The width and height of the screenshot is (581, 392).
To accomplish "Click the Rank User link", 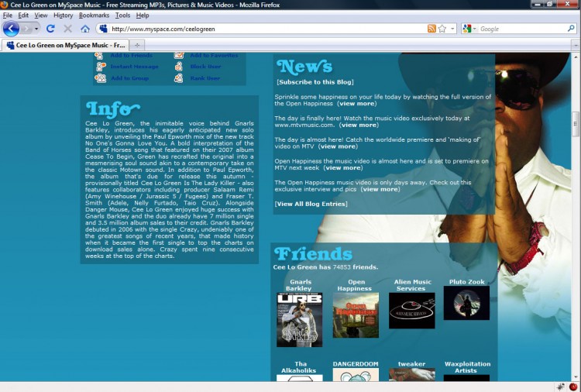I will tap(205, 78).
